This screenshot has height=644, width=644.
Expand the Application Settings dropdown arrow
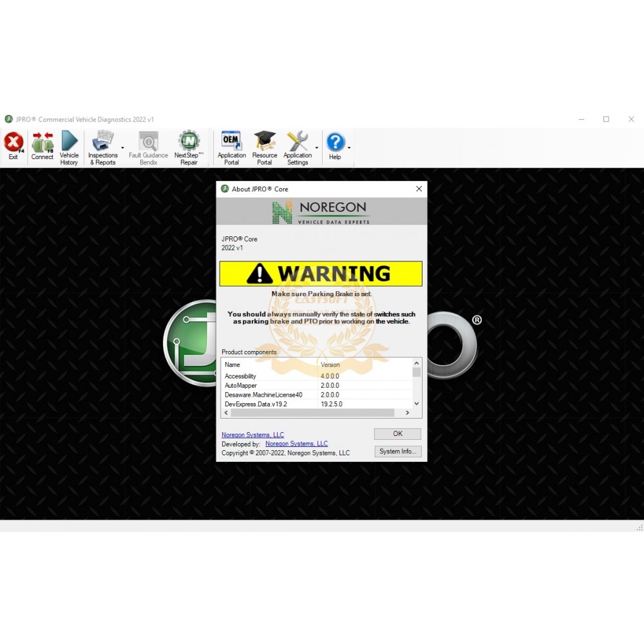[317, 148]
